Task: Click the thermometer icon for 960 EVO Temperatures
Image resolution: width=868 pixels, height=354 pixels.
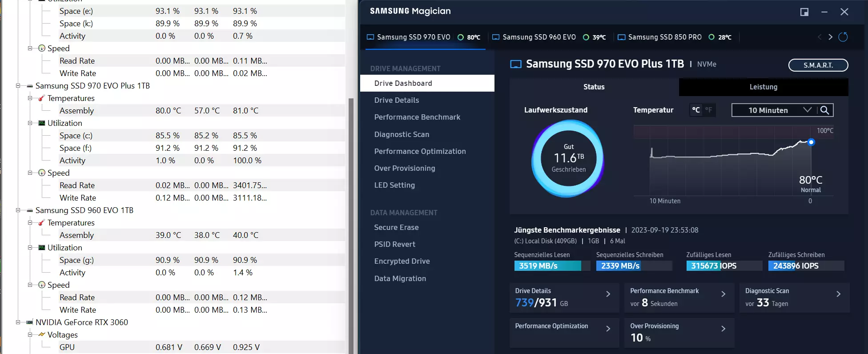Action: 41,223
